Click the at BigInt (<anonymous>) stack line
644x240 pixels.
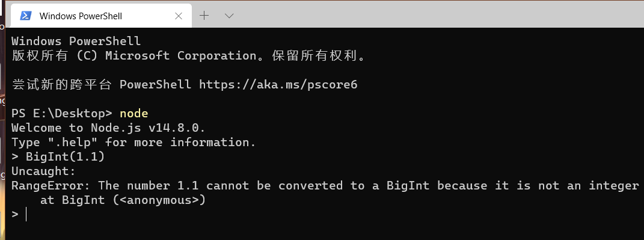pos(123,200)
